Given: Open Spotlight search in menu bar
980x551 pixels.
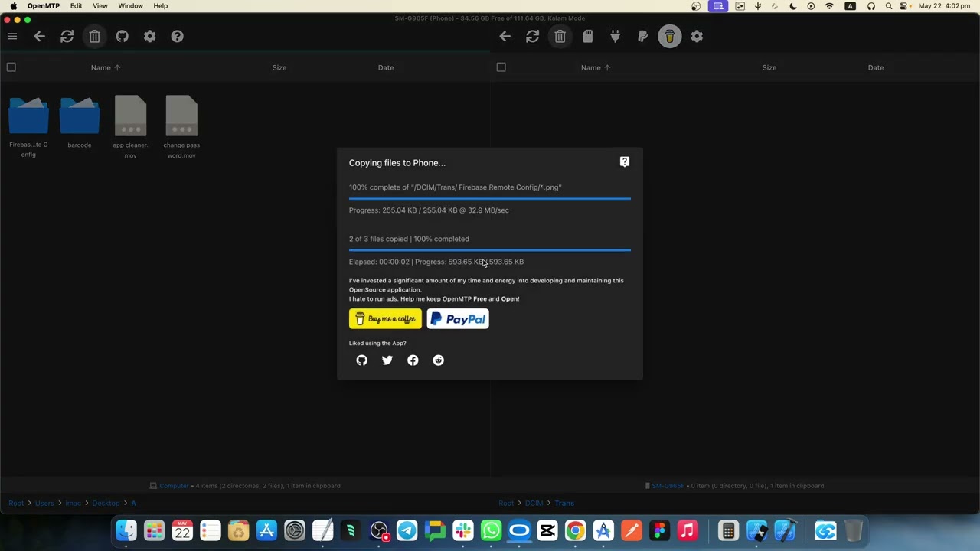Looking at the screenshot, I should [x=888, y=6].
